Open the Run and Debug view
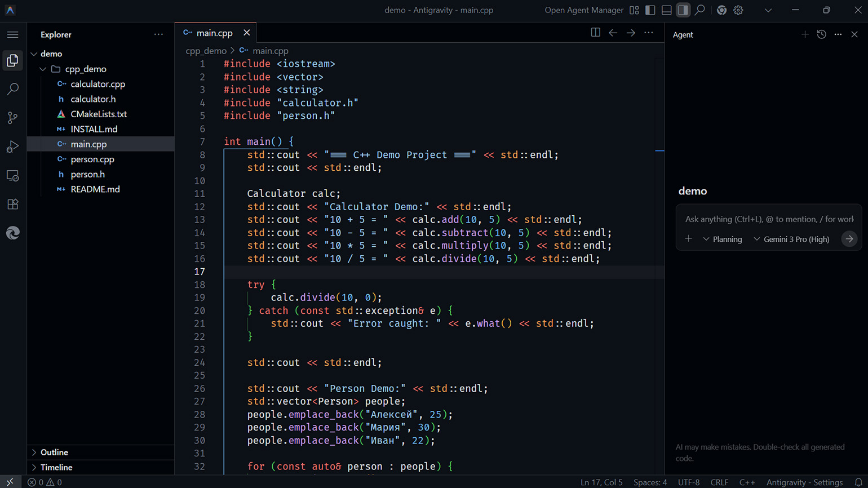868x488 pixels. point(12,147)
